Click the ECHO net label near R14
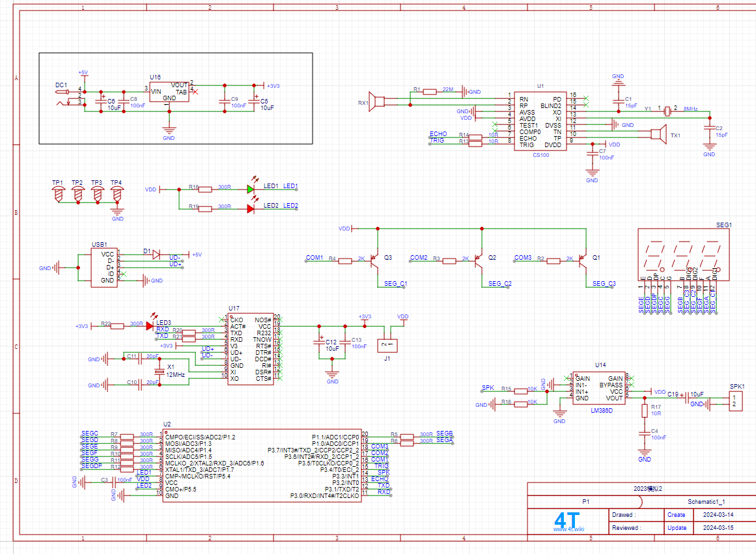 (438, 134)
